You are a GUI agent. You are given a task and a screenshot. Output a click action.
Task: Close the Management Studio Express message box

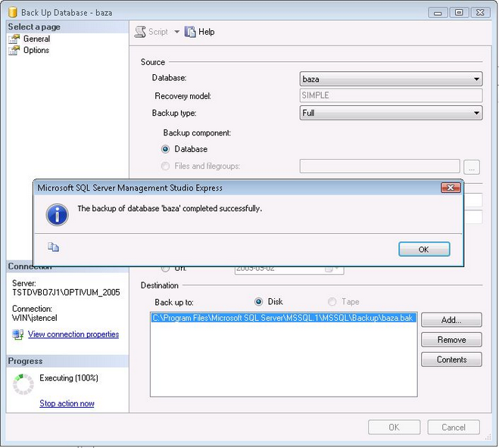[x=451, y=188]
